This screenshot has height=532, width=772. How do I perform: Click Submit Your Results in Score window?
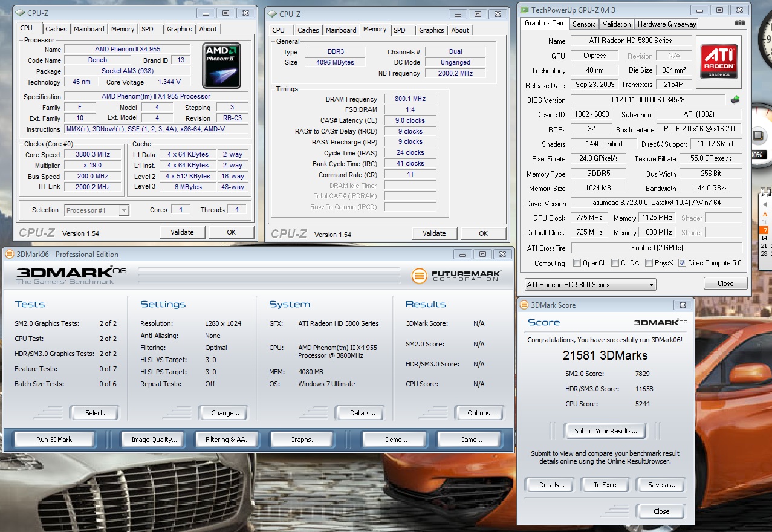click(605, 431)
